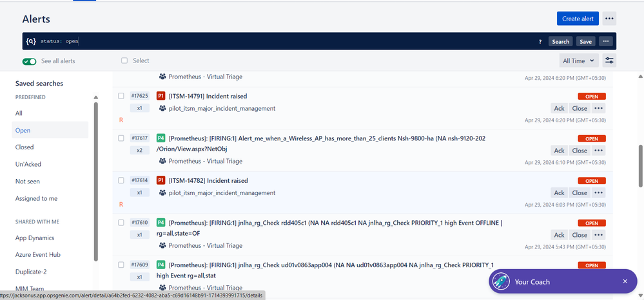The image size is (644, 300).
Task: Open more actions for alert #17625
Action: [598, 108]
